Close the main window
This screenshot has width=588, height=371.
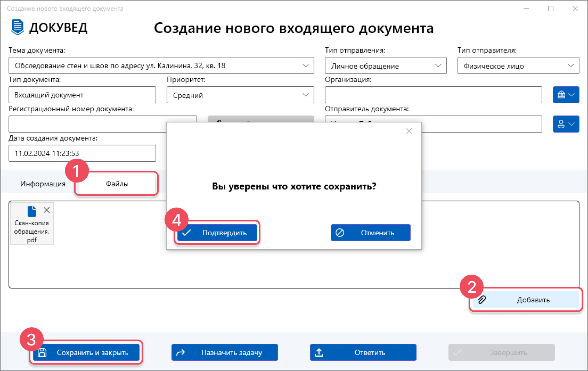point(575,9)
